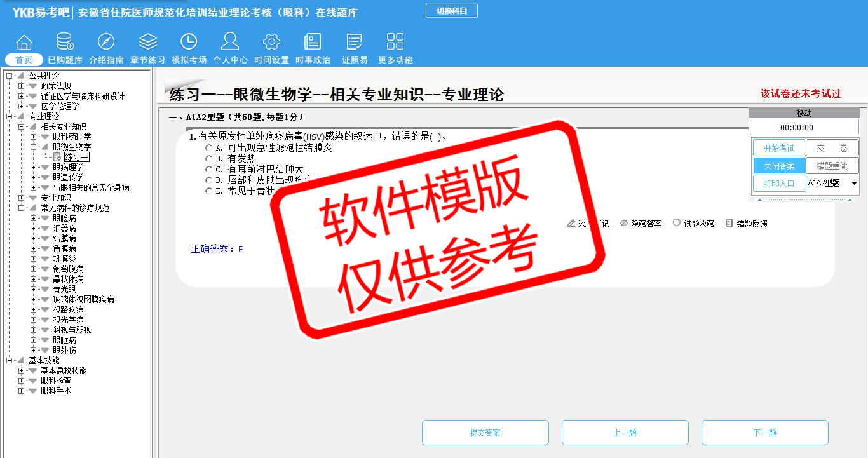Open the 介绍指南 compass icon
Image resolution: width=868 pixels, height=458 pixels.
point(106,43)
